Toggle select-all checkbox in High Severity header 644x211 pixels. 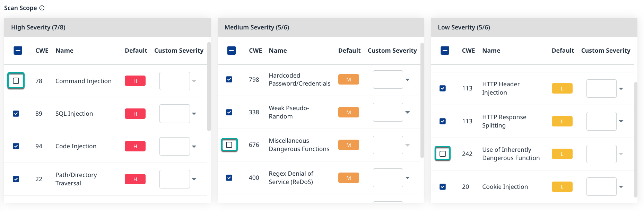(18, 51)
